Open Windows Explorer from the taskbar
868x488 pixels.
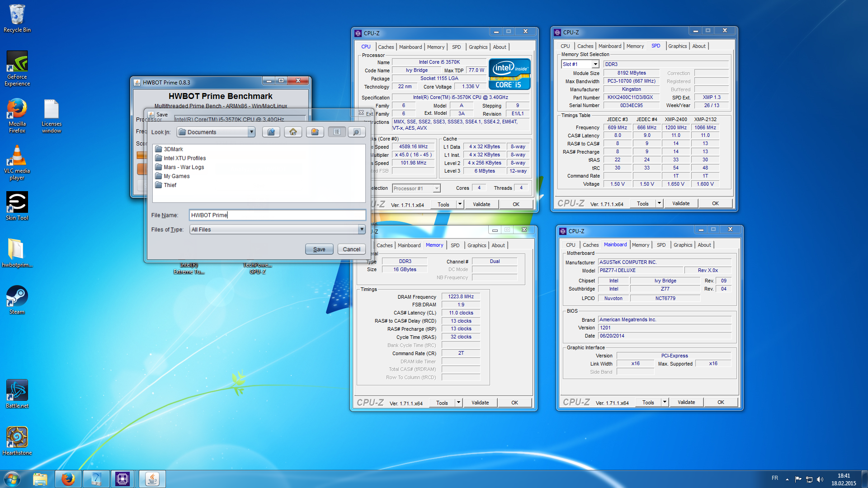[40, 479]
